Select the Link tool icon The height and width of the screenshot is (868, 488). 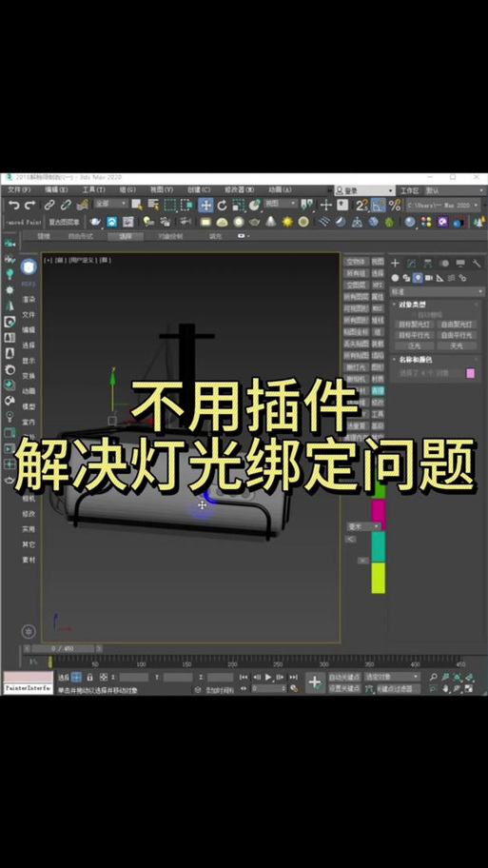(49, 206)
